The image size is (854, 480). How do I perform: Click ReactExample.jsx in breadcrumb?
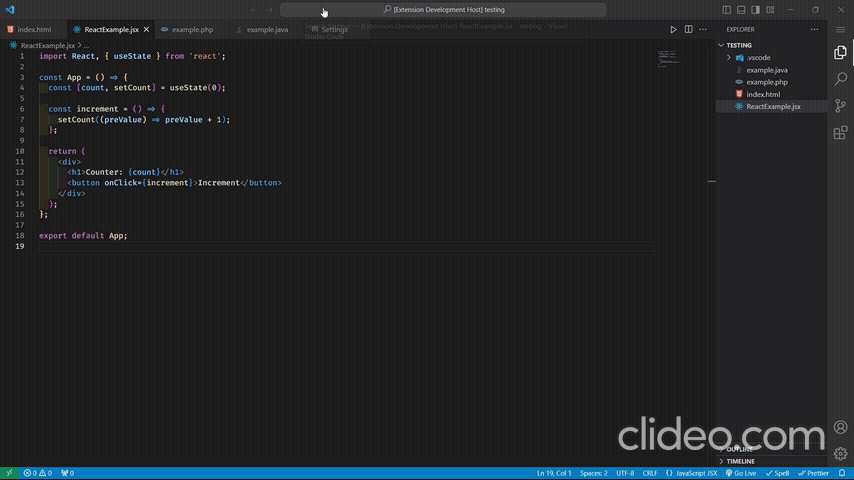pos(47,46)
